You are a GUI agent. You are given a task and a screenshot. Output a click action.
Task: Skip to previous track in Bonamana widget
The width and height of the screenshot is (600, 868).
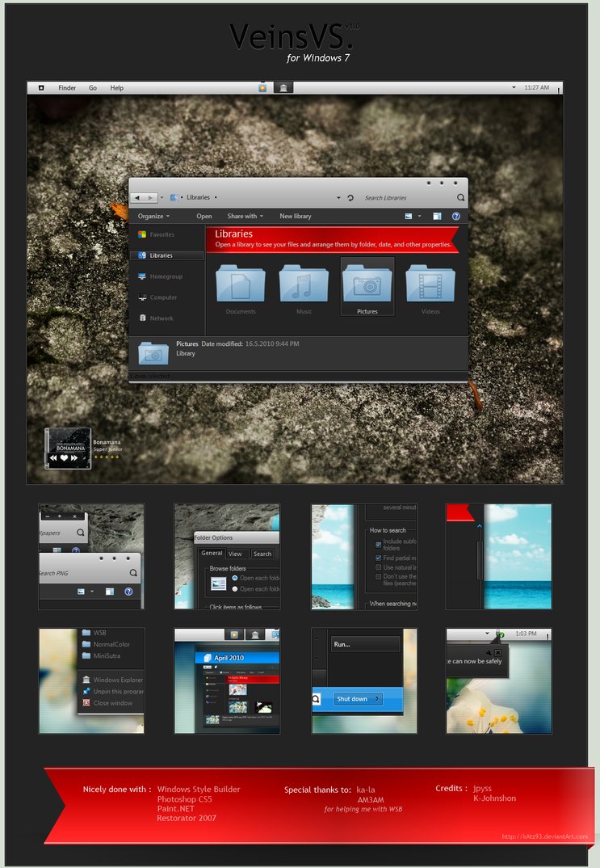point(53,457)
